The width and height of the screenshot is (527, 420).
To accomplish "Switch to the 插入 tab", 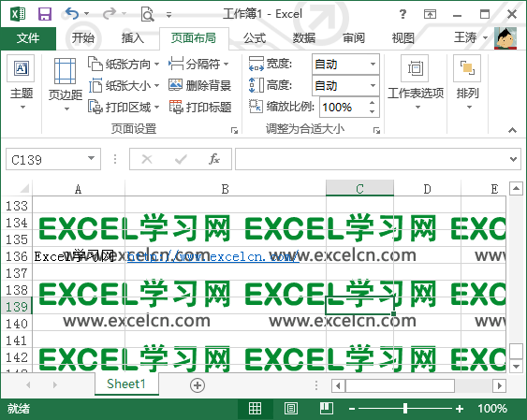I will (132, 38).
